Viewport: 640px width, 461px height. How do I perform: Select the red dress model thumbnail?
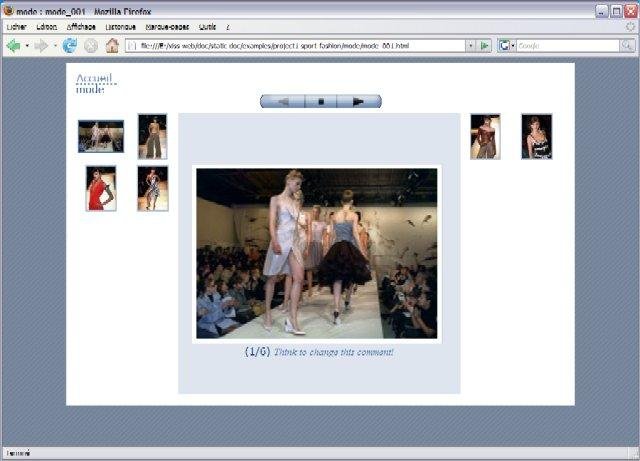click(x=101, y=188)
